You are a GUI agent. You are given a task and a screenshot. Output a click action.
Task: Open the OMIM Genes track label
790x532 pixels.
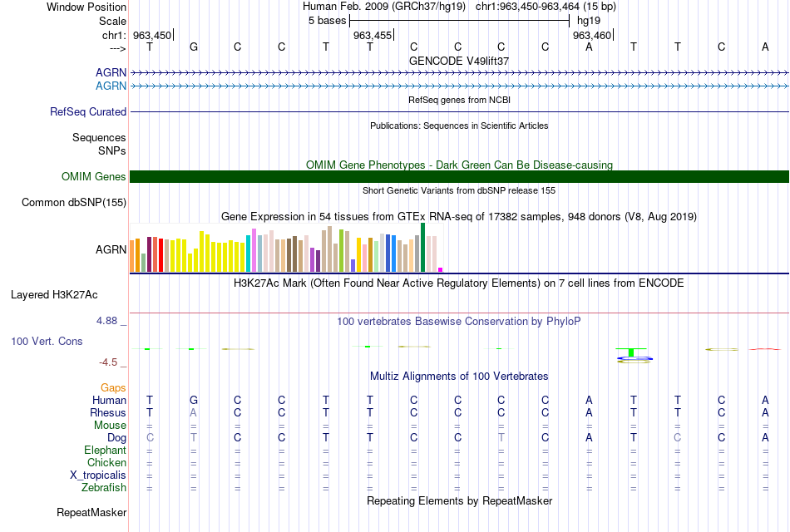click(93, 177)
